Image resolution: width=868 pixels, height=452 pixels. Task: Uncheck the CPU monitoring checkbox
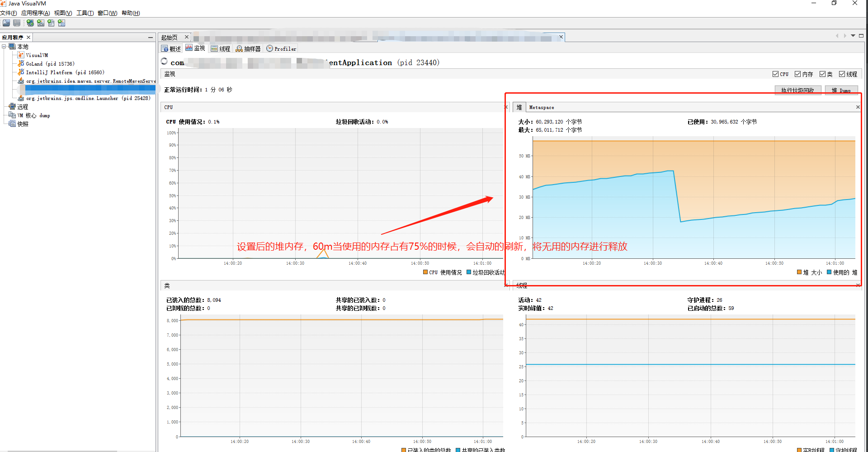point(776,74)
